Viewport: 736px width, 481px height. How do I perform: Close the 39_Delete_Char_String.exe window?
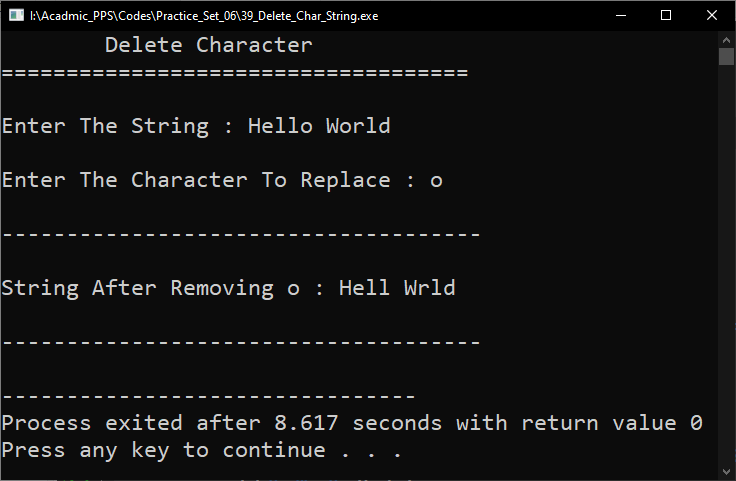pos(710,15)
